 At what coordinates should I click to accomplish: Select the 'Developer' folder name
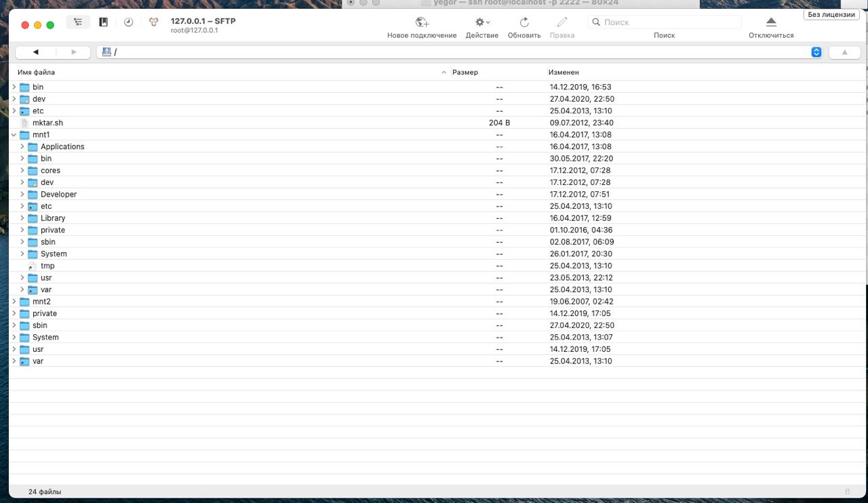coord(58,194)
